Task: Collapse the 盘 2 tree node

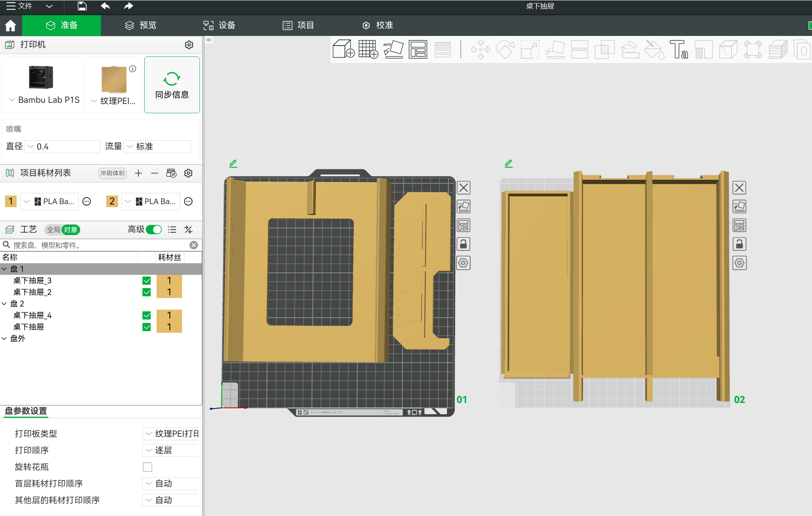Action: click(4, 304)
